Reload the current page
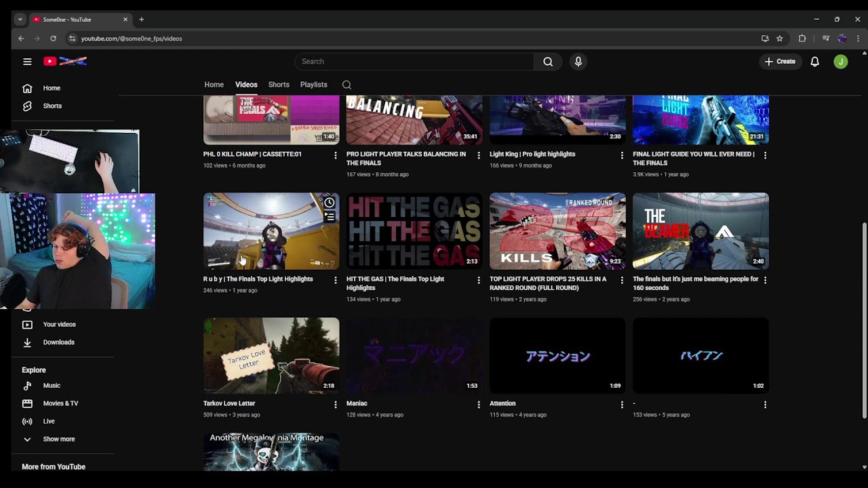 point(53,39)
